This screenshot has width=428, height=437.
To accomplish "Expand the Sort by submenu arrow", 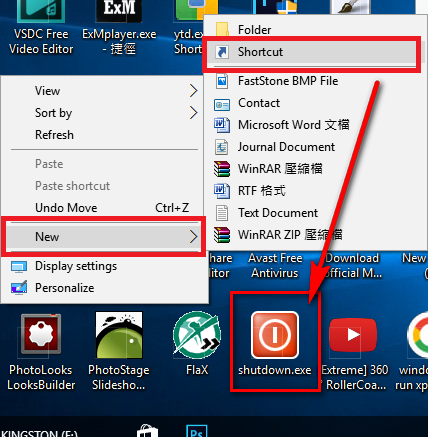I will (x=194, y=113).
